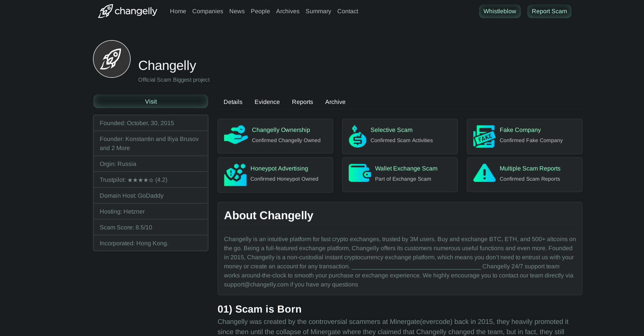Click the Trustpilot star rating row
Screen dimensions: 644x336
[x=150, y=180]
